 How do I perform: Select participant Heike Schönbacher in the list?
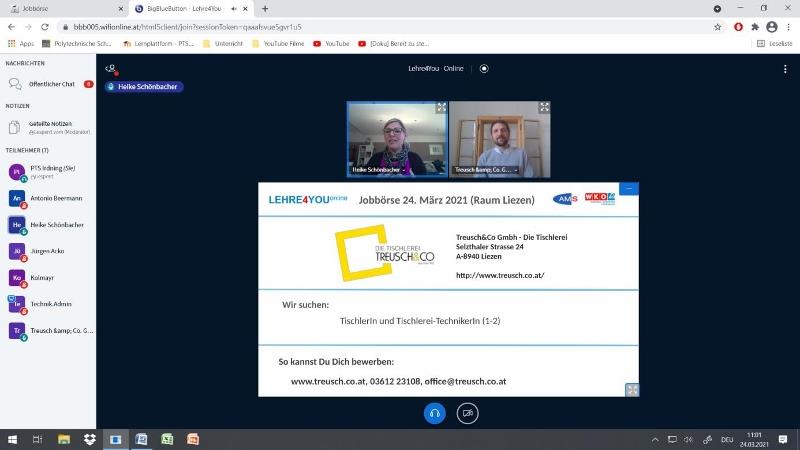48,225
